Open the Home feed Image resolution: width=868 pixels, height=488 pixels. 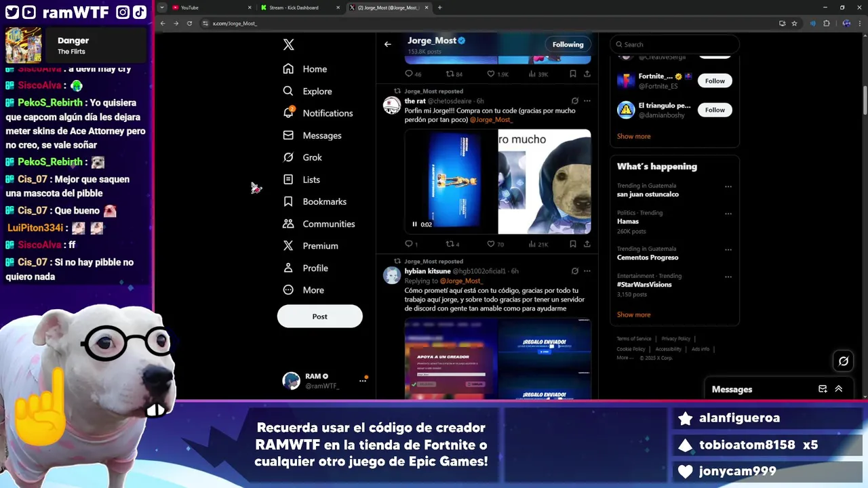[305, 69]
